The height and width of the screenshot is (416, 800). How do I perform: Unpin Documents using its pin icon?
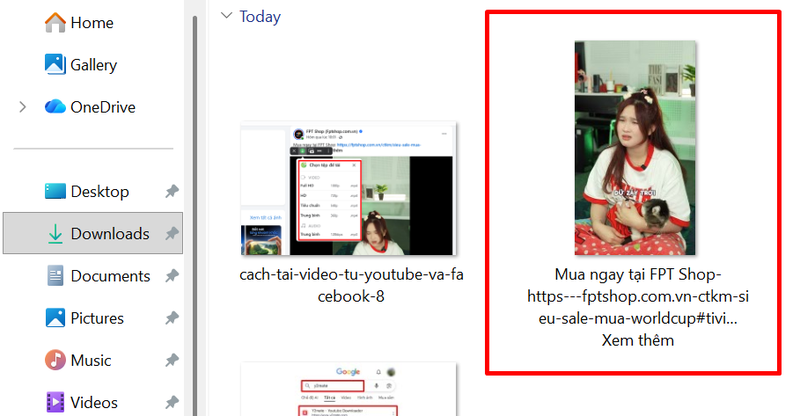tap(172, 276)
